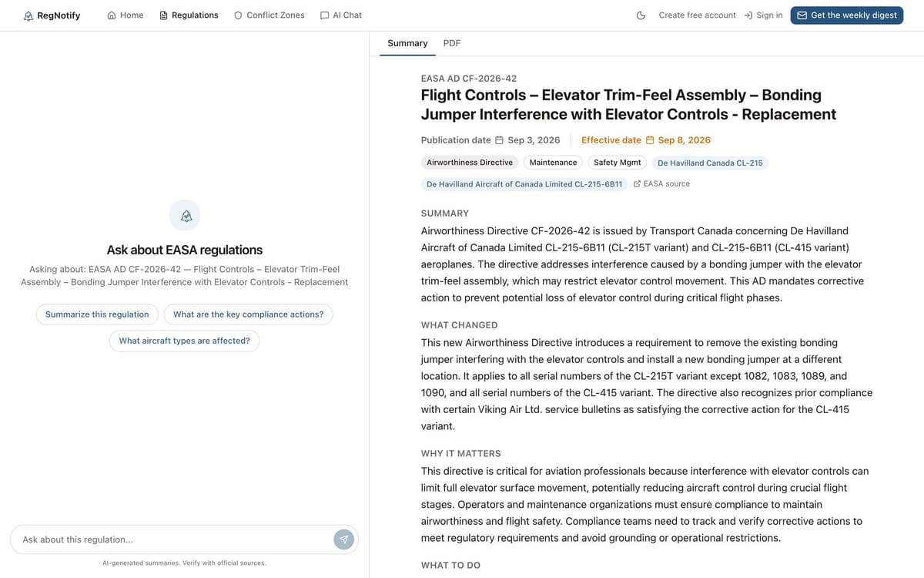The width and height of the screenshot is (924, 578).
Task: Click the EASA AD CF-2026-42 identifier text
Action: coord(469,79)
